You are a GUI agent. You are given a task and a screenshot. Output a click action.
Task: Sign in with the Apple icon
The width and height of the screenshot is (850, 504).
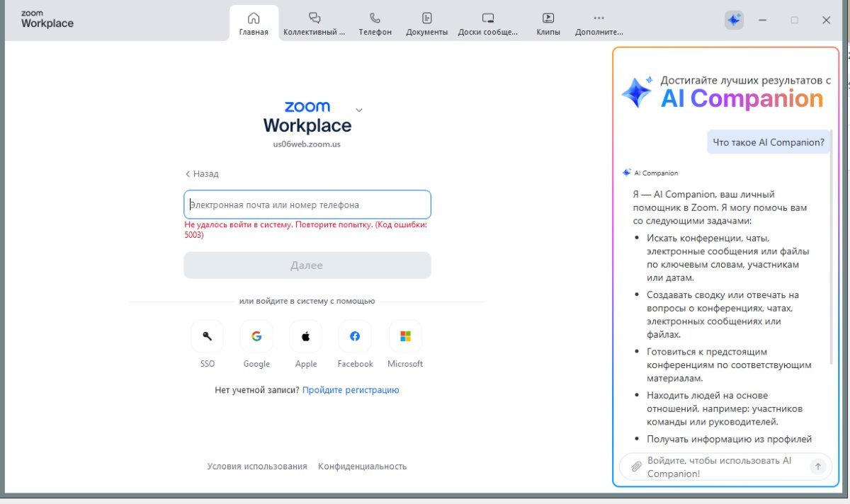(x=306, y=336)
